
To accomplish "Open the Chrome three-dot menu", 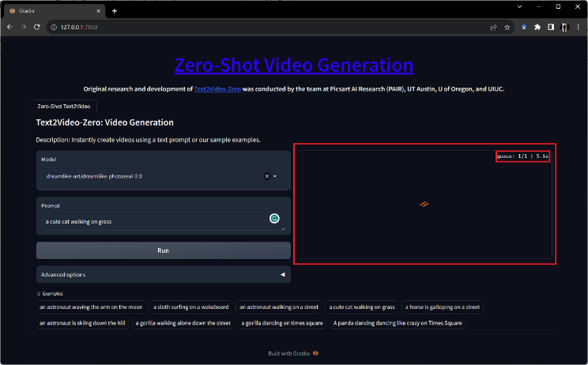I will point(578,27).
